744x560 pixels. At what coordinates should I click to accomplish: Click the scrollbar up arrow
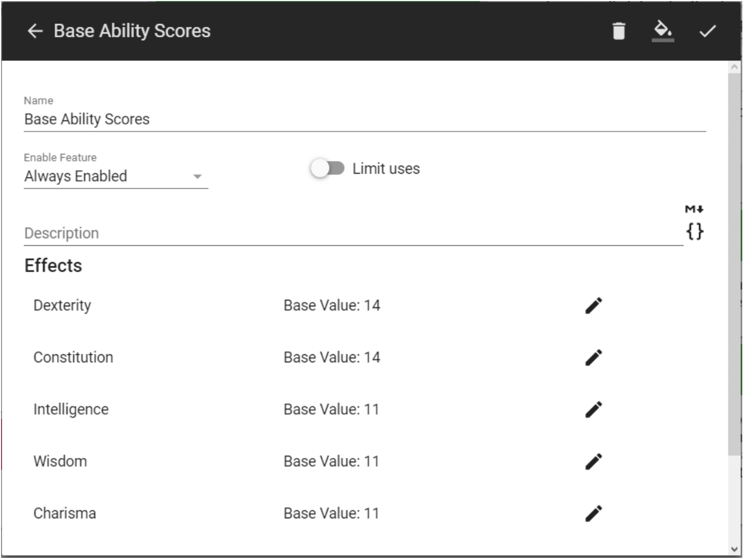734,67
